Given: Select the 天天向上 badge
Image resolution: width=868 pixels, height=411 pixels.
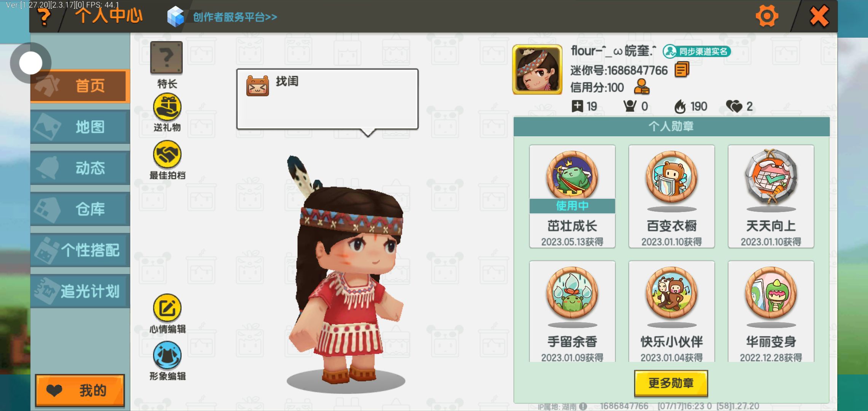Looking at the screenshot, I should pos(771,196).
